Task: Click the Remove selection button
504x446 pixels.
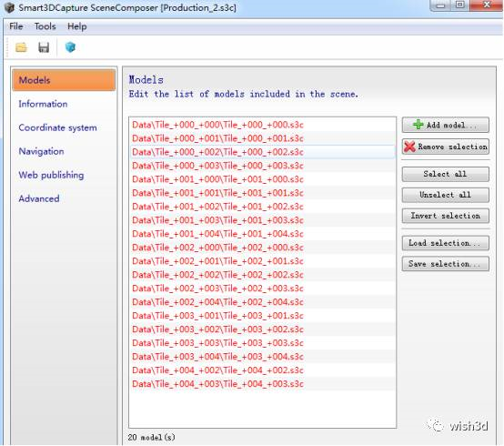Action: (446, 147)
